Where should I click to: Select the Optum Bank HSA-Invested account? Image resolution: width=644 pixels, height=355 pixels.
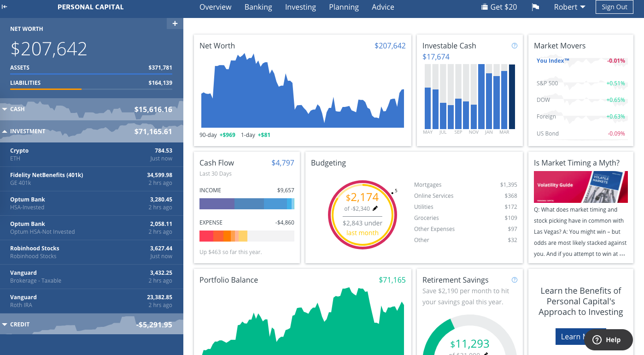pyautogui.click(x=92, y=203)
